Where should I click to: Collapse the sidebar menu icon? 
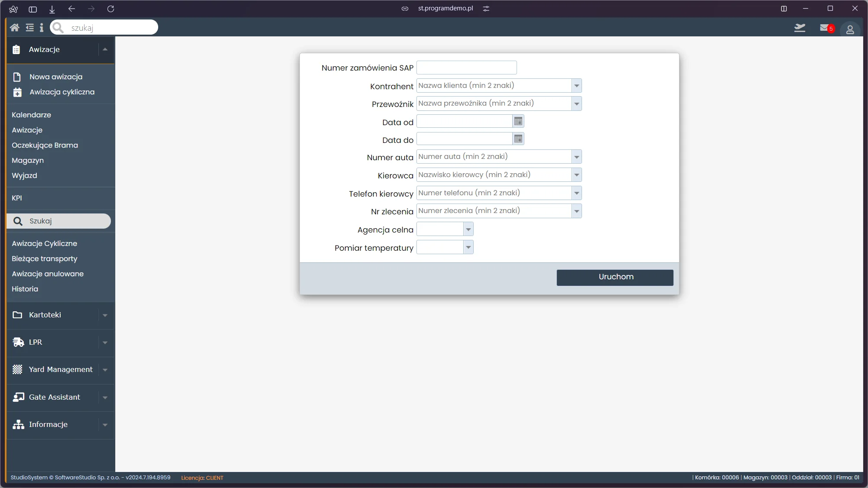(29, 28)
